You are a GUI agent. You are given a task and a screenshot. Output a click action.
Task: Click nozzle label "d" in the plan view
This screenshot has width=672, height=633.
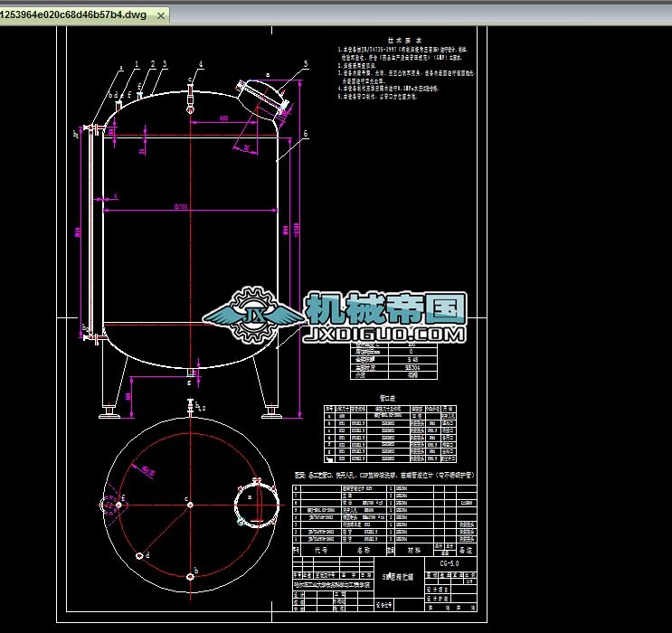147,555
